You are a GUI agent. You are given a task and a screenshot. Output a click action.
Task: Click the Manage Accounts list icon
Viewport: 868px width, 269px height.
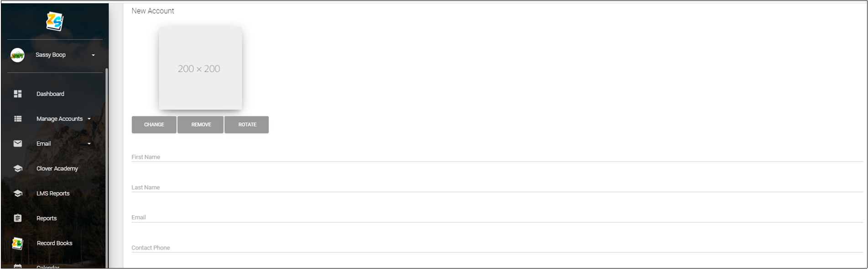pyautogui.click(x=18, y=119)
